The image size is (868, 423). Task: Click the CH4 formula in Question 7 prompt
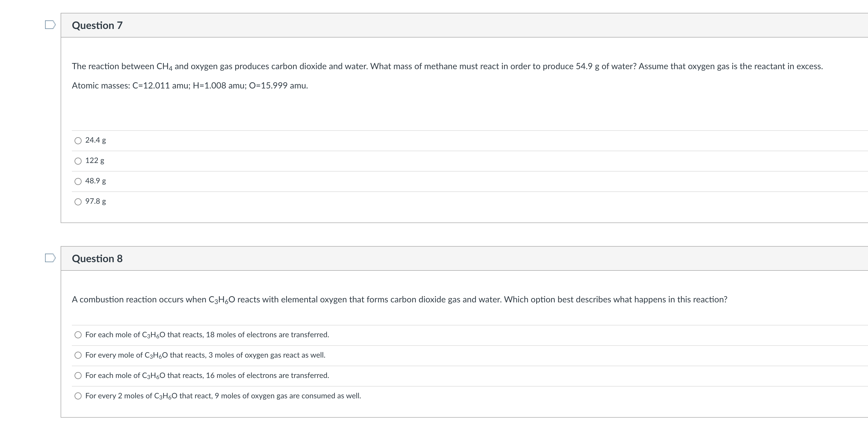coord(164,67)
